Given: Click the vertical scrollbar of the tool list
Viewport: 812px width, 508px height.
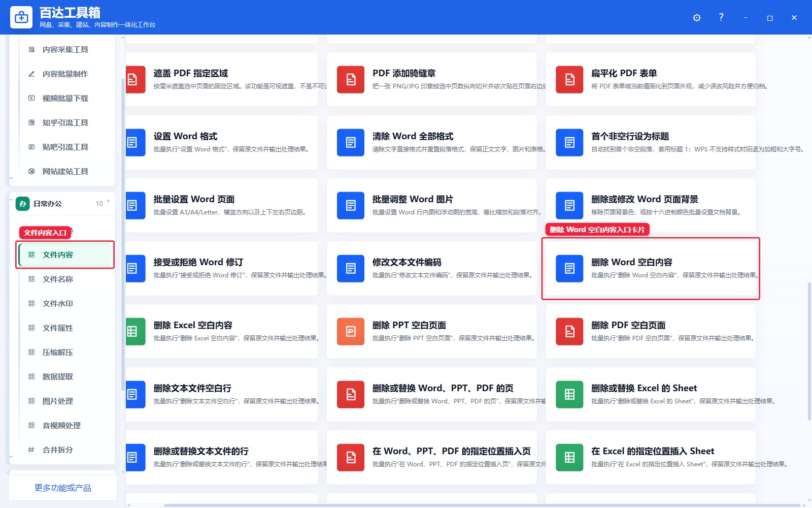Looking at the screenshot, I should click(809, 352).
